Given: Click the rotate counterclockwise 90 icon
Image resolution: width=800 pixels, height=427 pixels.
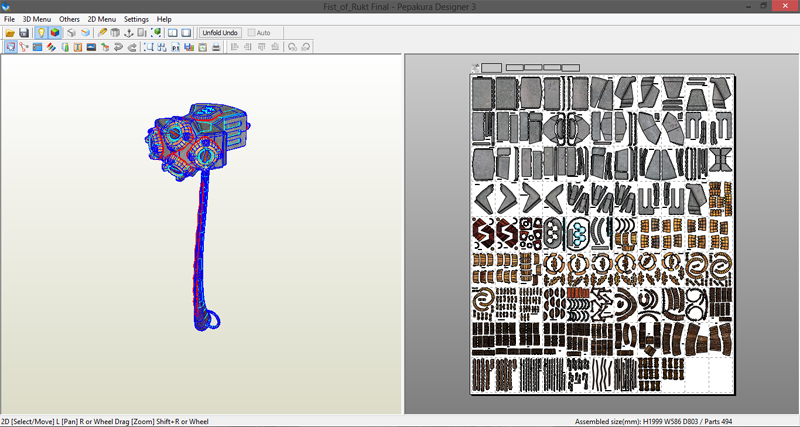Looking at the screenshot, I should pyautogui.click(x=292, y=47).
